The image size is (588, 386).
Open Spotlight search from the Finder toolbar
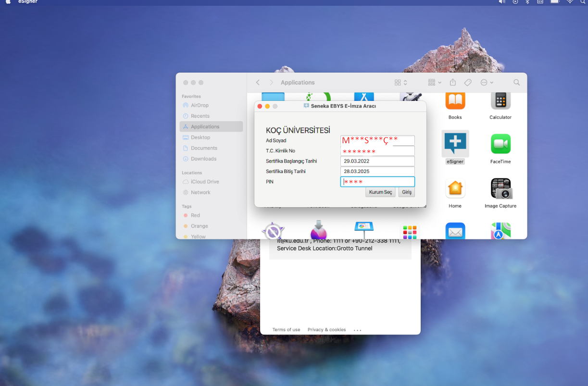tap(516, 82)
